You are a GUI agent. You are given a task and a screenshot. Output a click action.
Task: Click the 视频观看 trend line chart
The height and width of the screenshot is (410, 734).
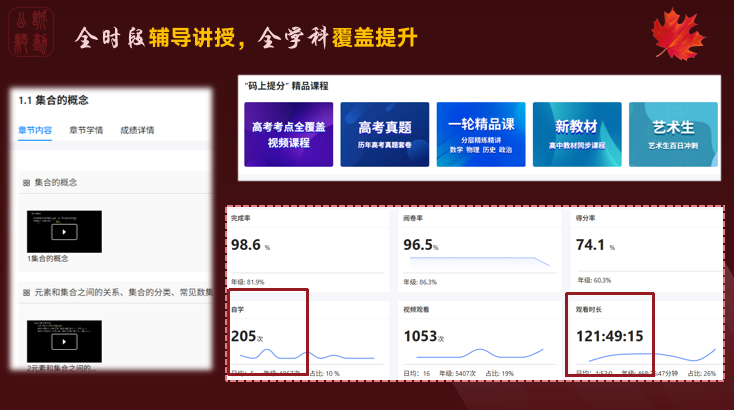(x=480, y=353)
